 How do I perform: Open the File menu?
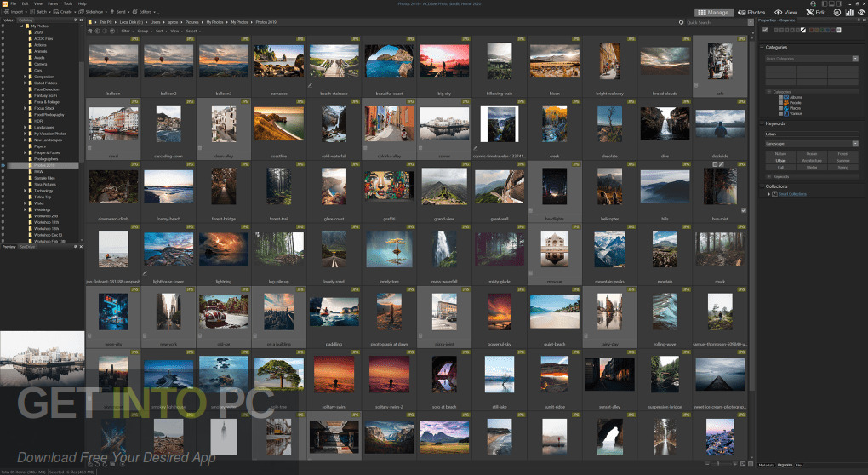coord(14,3)
